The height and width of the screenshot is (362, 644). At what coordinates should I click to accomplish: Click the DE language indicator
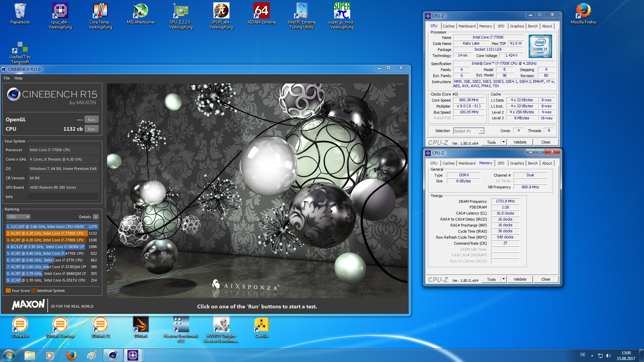[583, 355]
